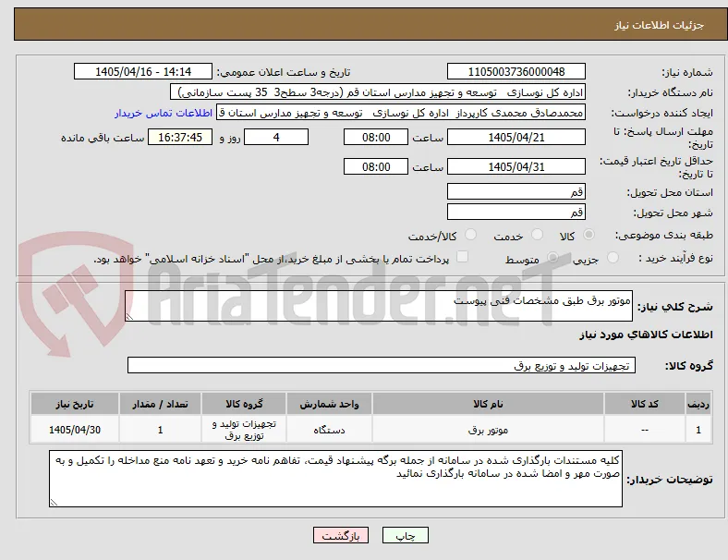Open the اطلاعات تماس خریدار link
This screenshot has height=560, width=728.
pyautogui.click(x=164, y=113)
